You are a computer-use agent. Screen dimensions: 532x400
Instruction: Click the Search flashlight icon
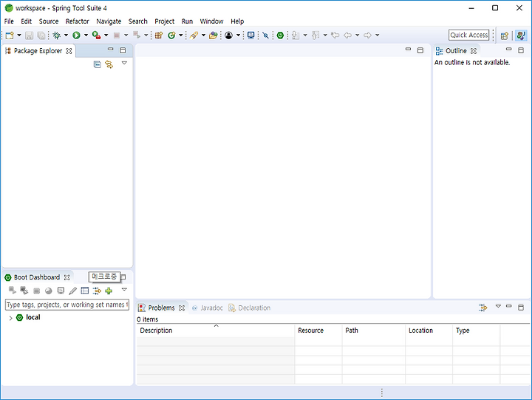[x=194, y=35]
